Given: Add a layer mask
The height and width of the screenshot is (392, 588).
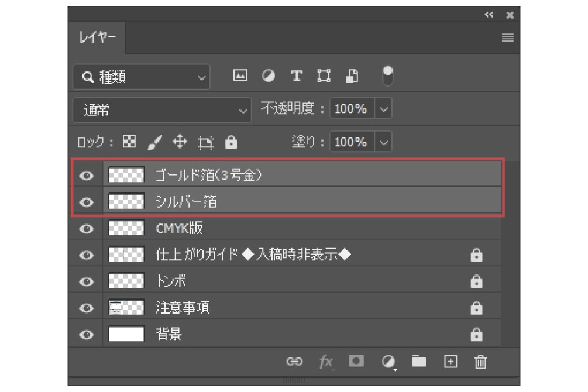Looking at the screenshot, I should (355, 361).
